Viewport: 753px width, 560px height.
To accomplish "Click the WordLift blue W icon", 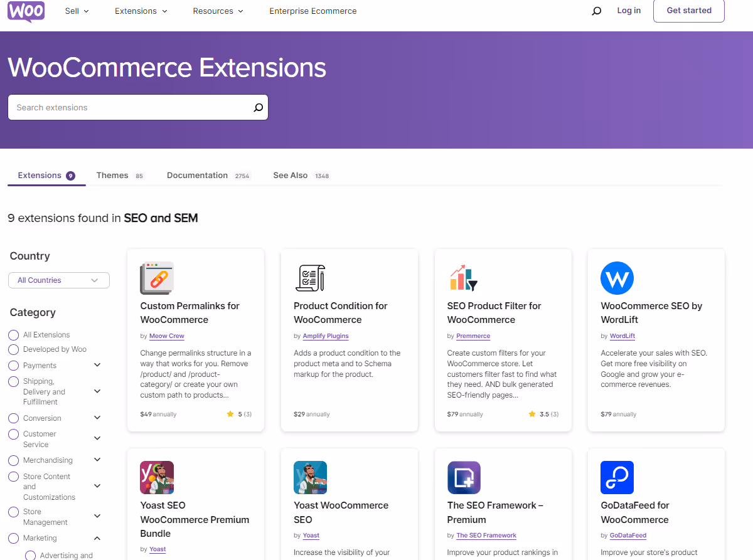I will pos(617,278).
